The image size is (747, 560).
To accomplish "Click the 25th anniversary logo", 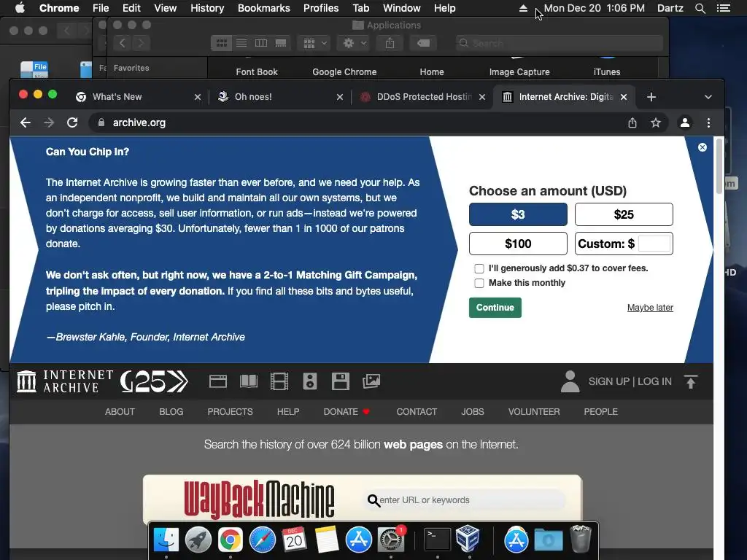I will (154, 381).
